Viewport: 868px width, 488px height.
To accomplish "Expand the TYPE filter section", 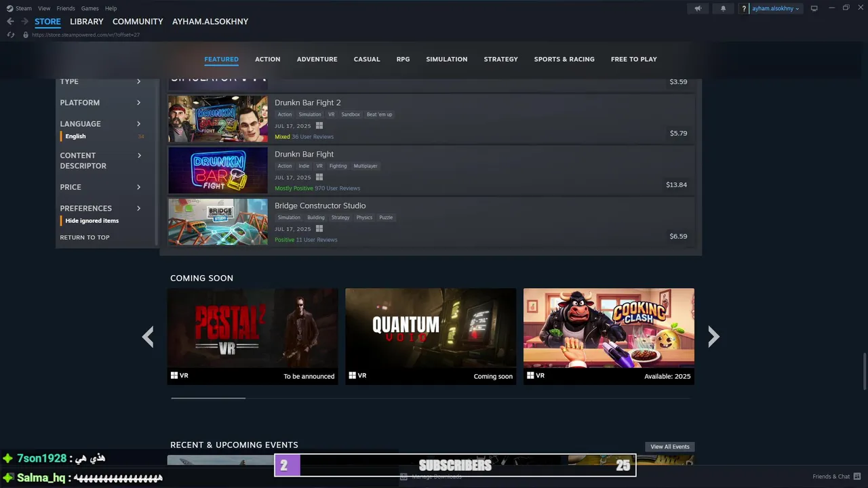I will 100,81.
